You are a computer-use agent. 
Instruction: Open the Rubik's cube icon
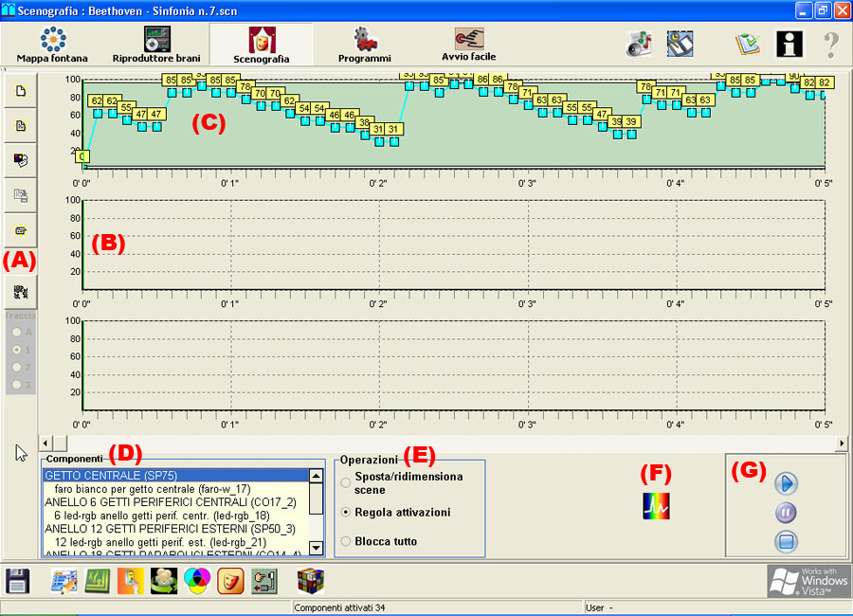click(311, 581)
